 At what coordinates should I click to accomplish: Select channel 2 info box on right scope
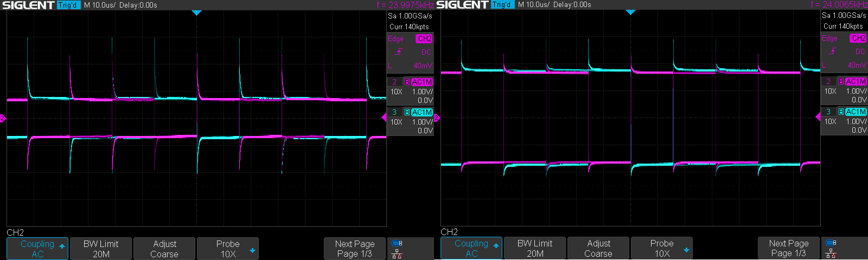844,90
